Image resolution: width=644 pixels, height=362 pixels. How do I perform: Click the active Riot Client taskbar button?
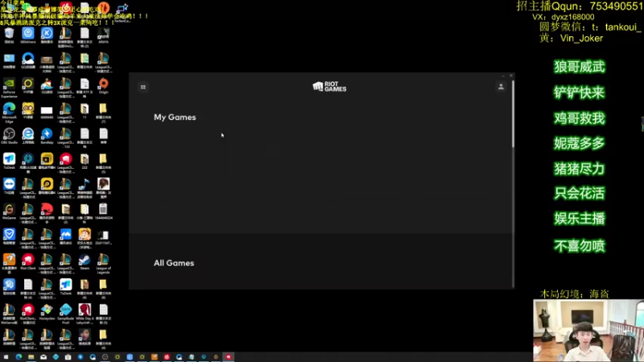tap(229, 357)
